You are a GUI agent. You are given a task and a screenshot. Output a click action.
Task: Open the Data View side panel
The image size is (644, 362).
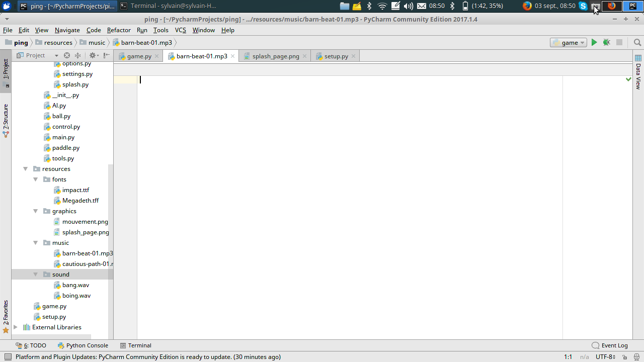pos(638,72)
